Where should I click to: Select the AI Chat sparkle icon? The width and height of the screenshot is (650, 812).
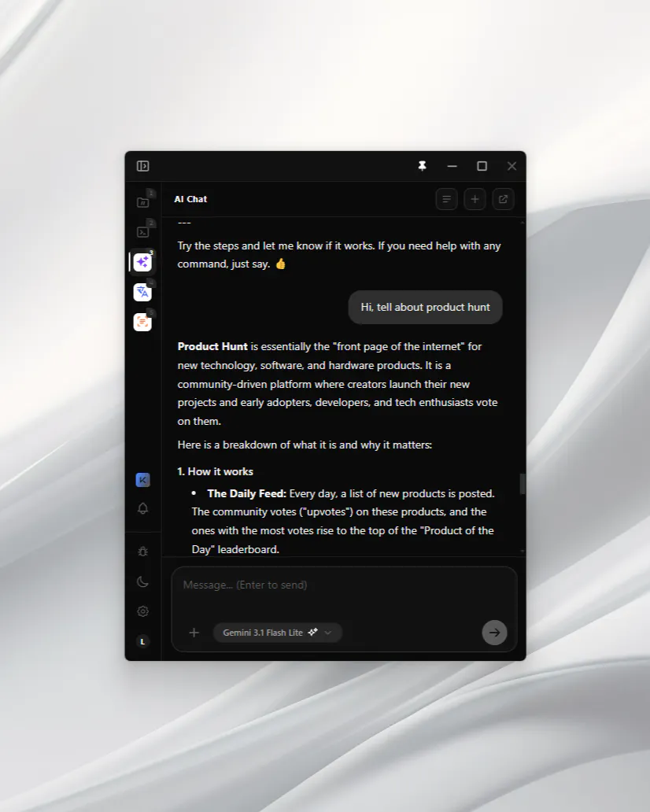142,262
